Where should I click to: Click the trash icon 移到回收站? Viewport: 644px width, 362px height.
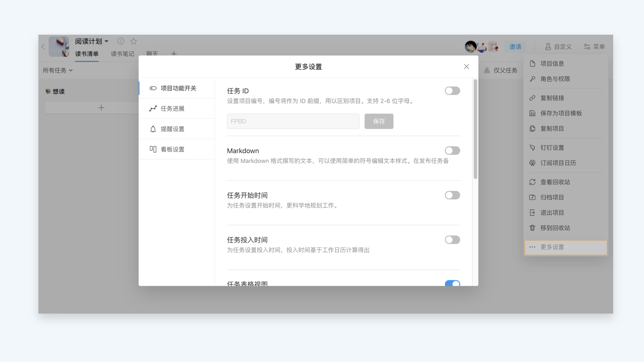pyautogui.click(x=532, y=228)
